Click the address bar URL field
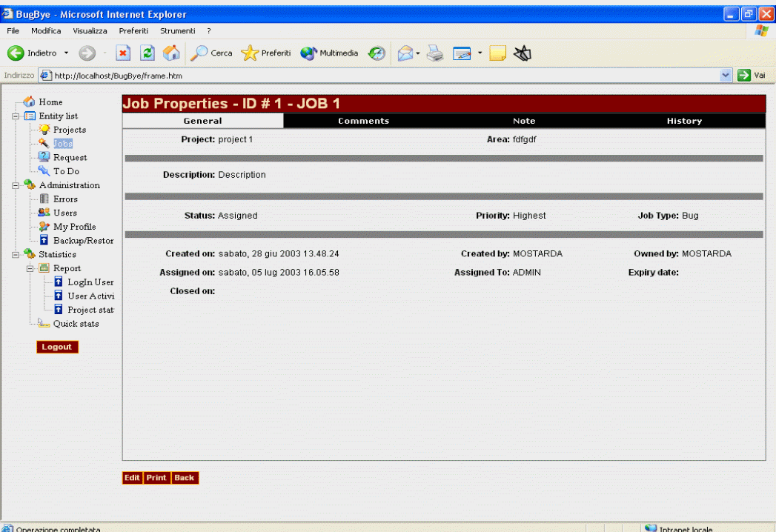776x532 pixels. 371,76
